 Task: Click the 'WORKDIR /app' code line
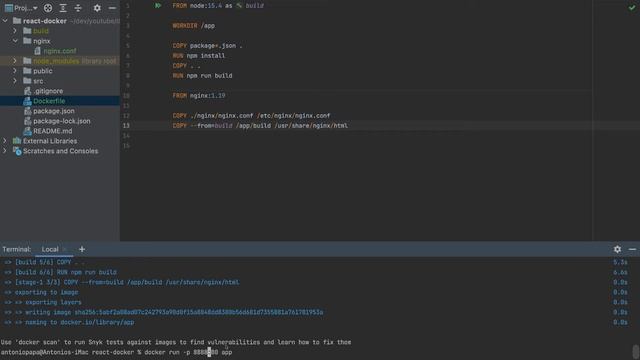193,26
